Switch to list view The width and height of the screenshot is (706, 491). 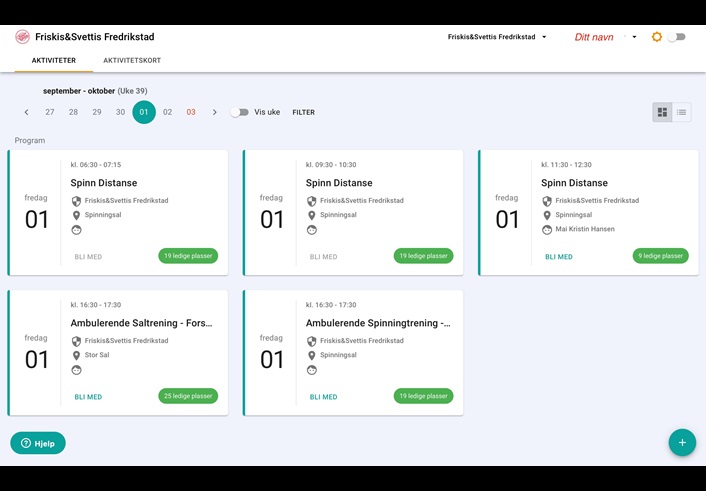click(682, 112)
